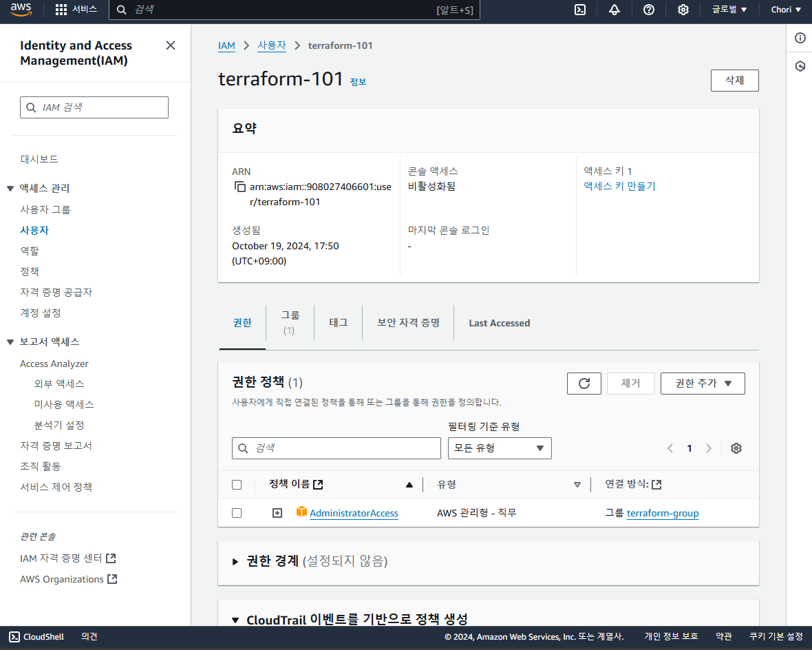The width and height of the screenshot is (812, 650).
Task: Click the 삭제 button
Action: point(734,81)
